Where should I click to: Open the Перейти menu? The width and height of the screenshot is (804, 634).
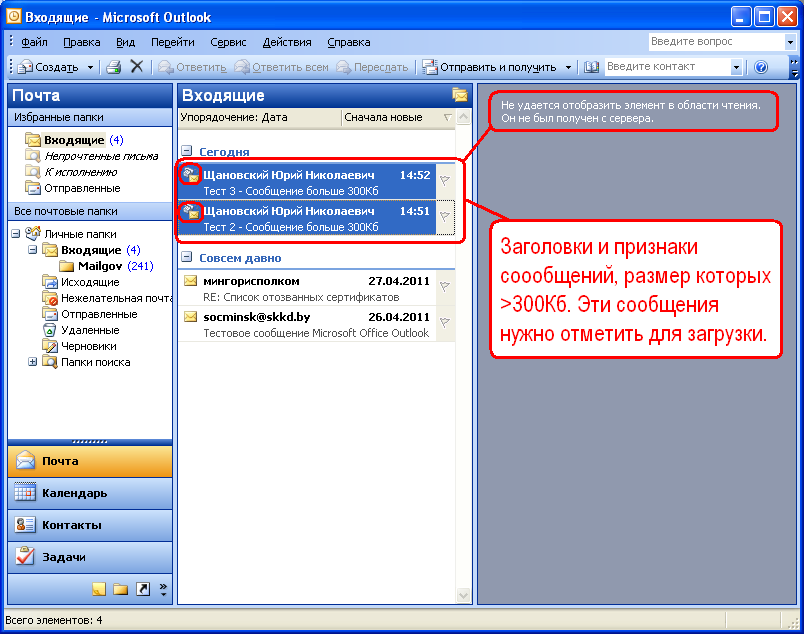point(172,42)
